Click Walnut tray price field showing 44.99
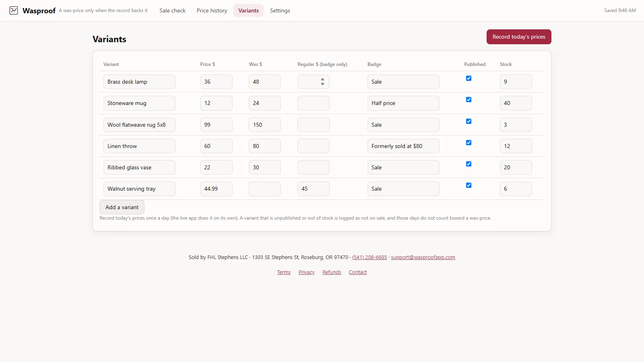The width and height of the screenshot is (644, 362). (217, 189)
